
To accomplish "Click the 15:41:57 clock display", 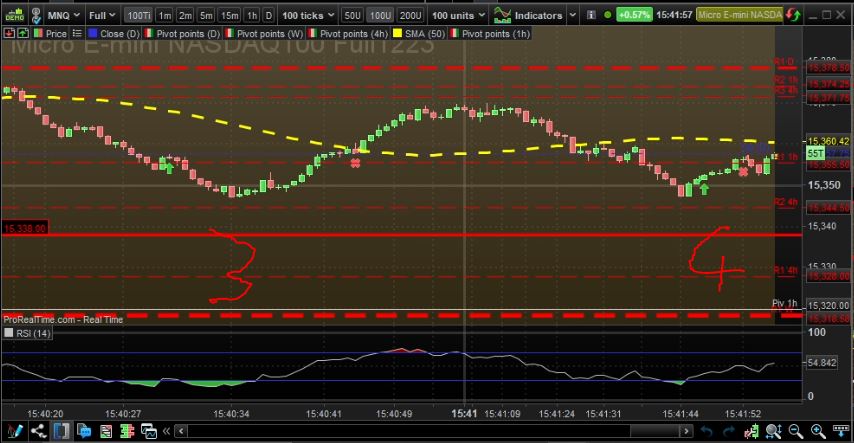I will point(674,15).
